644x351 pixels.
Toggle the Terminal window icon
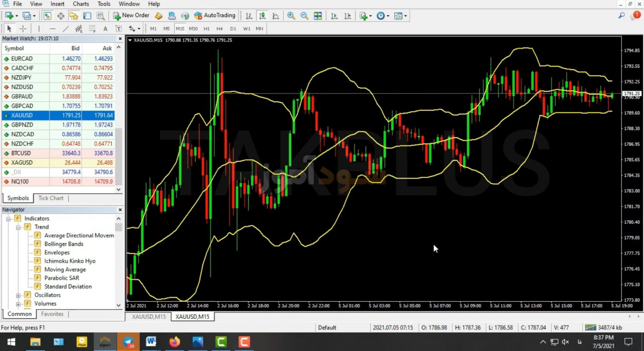pos(87,16)
